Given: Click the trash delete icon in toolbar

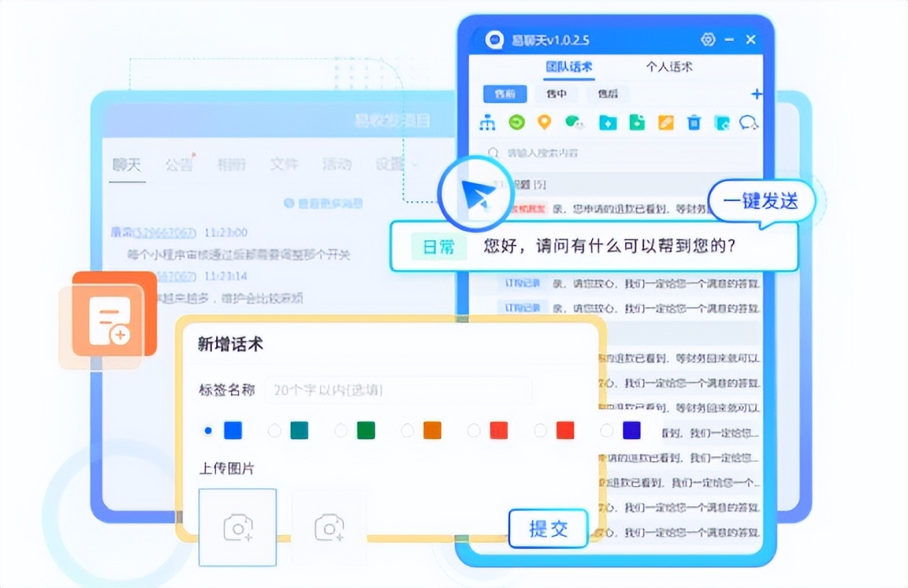Looking at the screenshot, I should [x=694, y=123].
